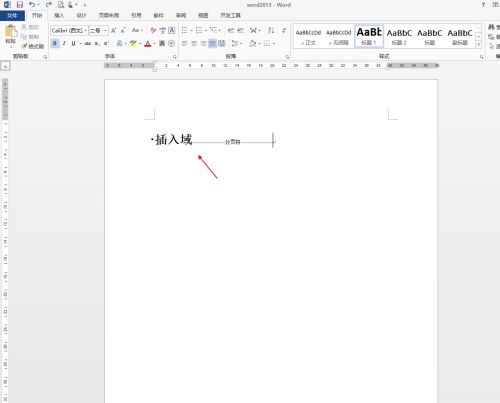Open the multilevel list dropdown
Screen dimensions: 500x403
click(x=220, y=31)
